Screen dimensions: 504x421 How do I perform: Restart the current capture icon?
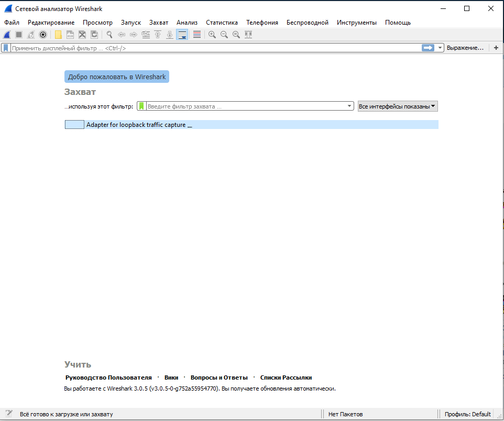click(31, 35)
